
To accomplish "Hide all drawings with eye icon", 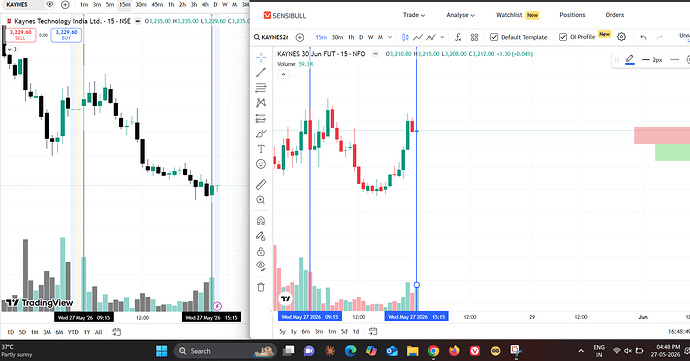I will pos(261,266).
